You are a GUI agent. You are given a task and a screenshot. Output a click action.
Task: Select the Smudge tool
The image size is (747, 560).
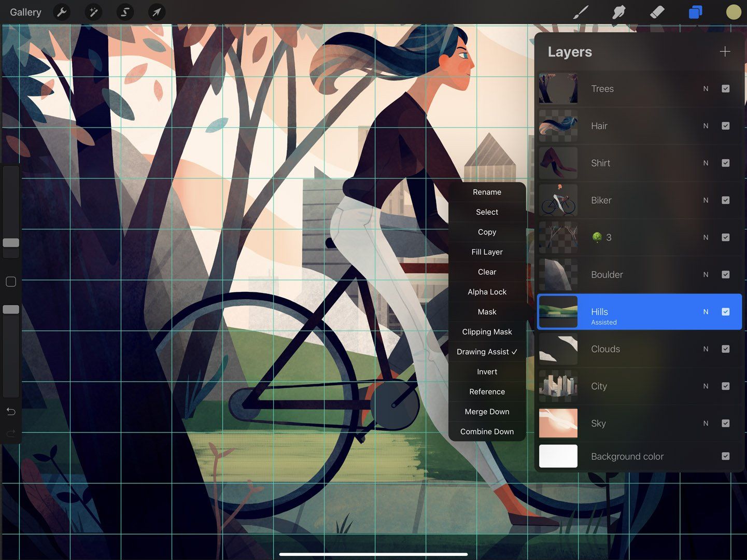click(x=619, y=12)
